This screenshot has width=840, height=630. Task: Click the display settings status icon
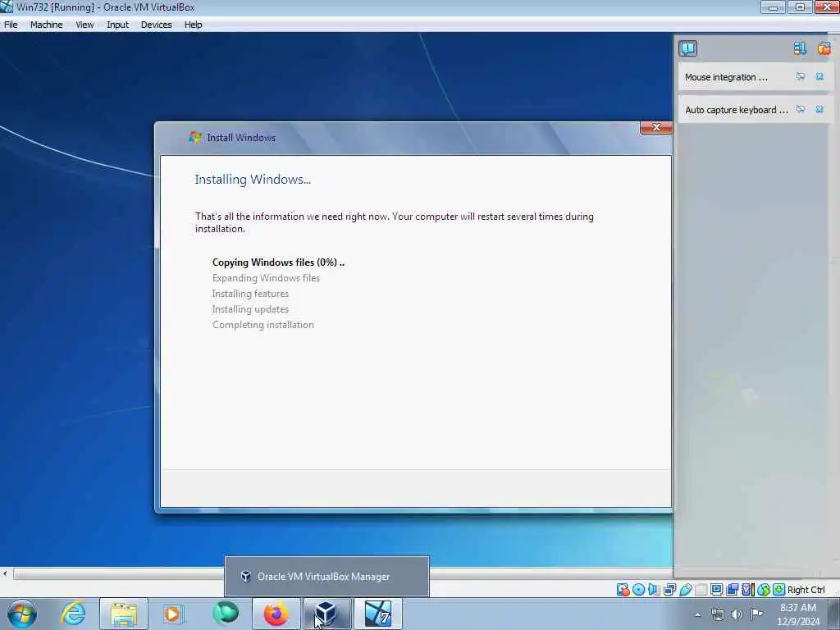tap(716, 590)
